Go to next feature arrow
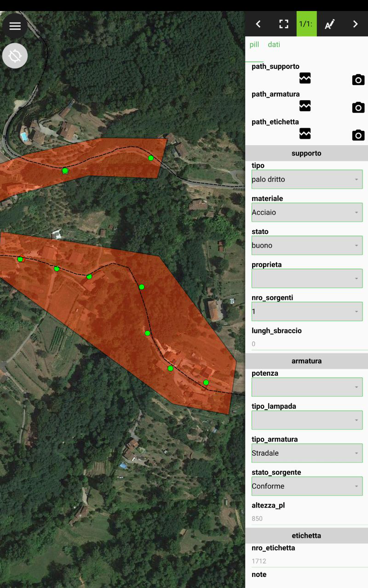 coord(355,24)
